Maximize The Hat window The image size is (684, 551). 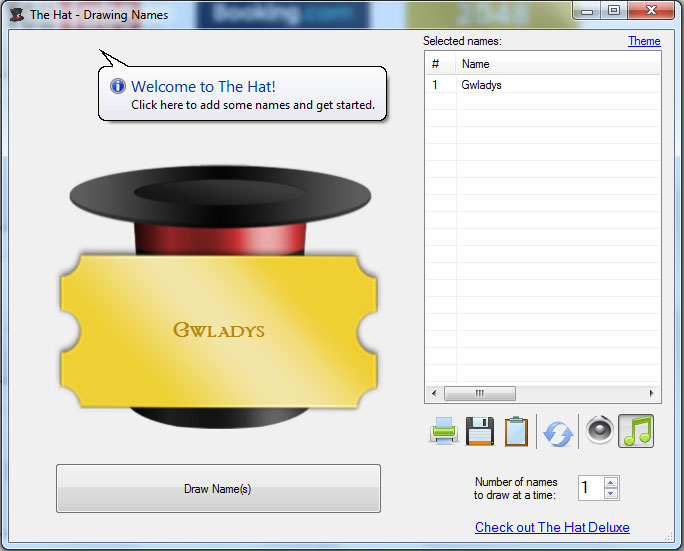click(614, 11)
